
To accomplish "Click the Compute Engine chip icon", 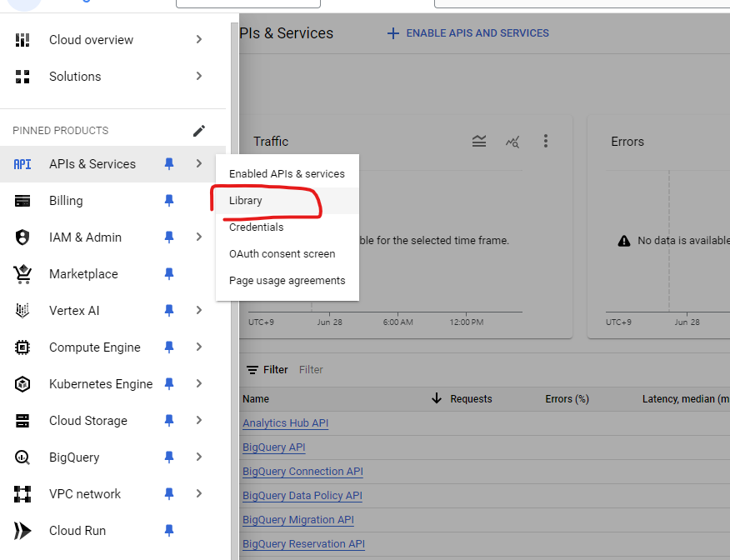I will [22, 347].
